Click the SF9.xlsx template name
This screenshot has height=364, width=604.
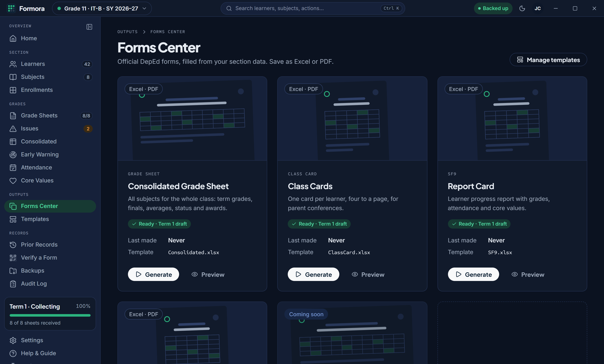click(x=500, y=252)
